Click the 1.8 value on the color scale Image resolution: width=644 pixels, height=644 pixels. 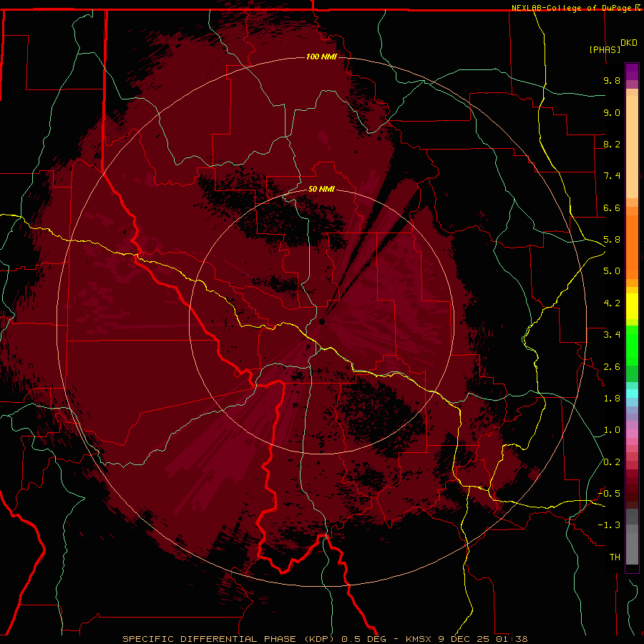612,399
